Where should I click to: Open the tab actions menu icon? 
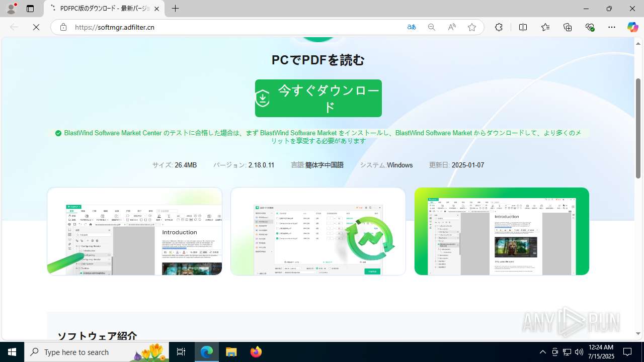coord(30,9)
